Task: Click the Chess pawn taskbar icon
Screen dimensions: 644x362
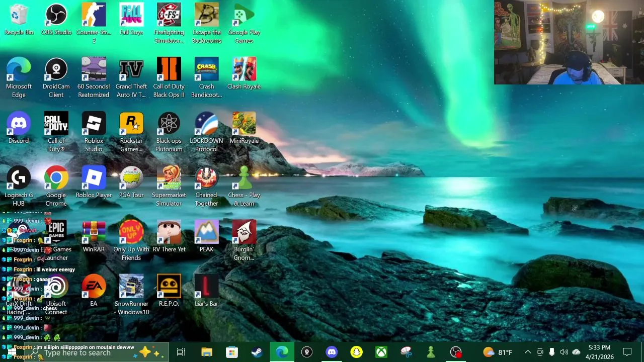Action: coord(431,352)
